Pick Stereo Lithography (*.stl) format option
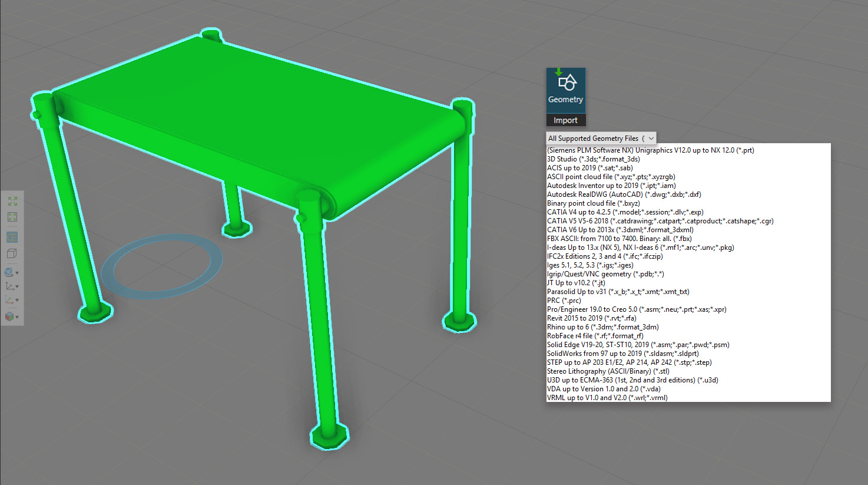Image resolution: width=868 pixels, height=485 pixels. pyautogui.click(x=608, y=371)
